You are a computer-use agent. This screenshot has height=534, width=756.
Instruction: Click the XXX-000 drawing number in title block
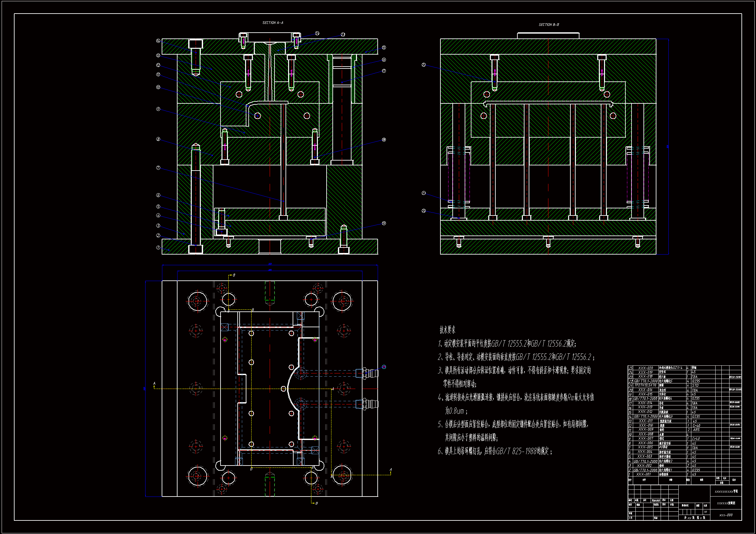click(x=726, y=515)
